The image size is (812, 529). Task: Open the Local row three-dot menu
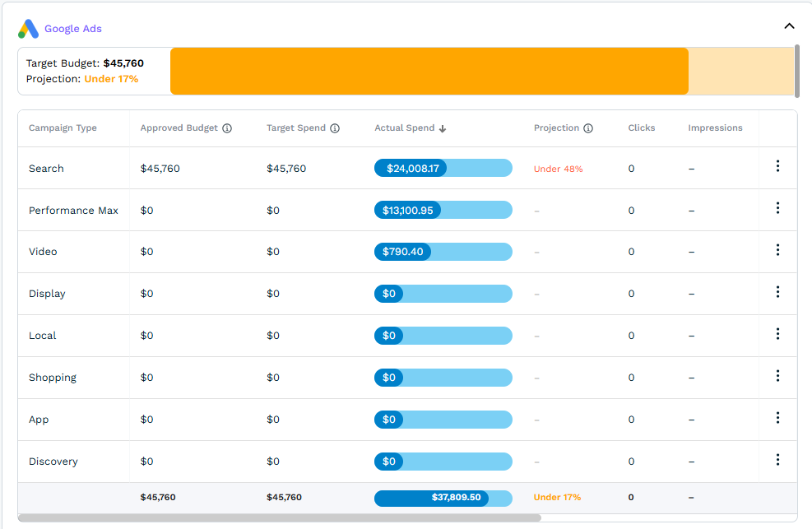click(x=777, y=334)
